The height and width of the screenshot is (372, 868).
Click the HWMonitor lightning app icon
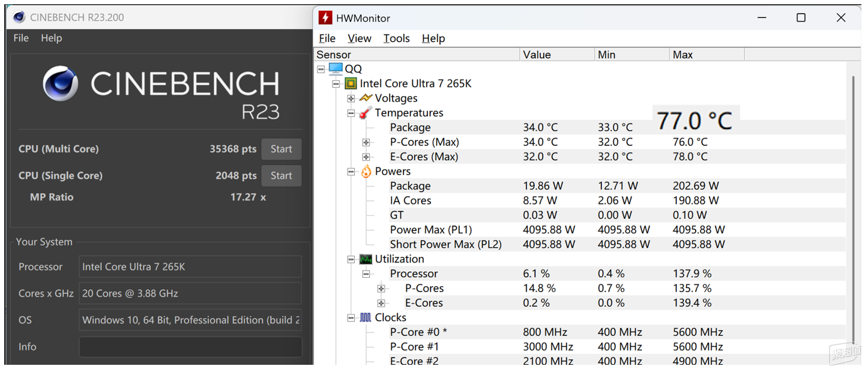click(x=325, y=17)
